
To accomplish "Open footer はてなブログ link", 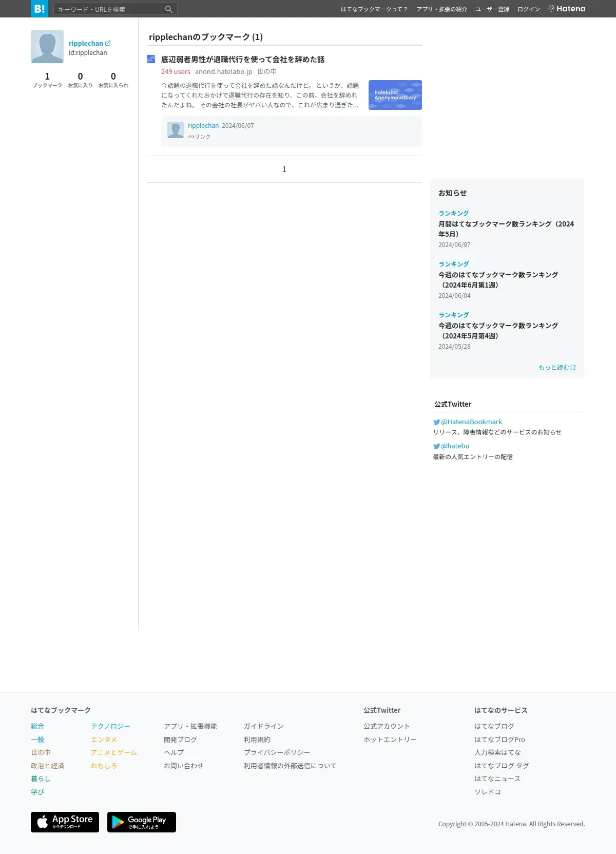I will coord(494,726).
